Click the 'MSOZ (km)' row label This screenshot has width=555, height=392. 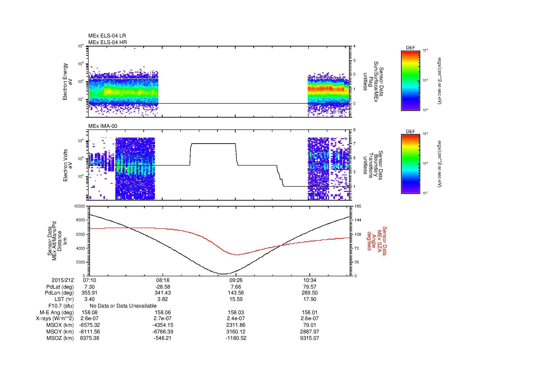pyautogui.click(x=60, y=338)
